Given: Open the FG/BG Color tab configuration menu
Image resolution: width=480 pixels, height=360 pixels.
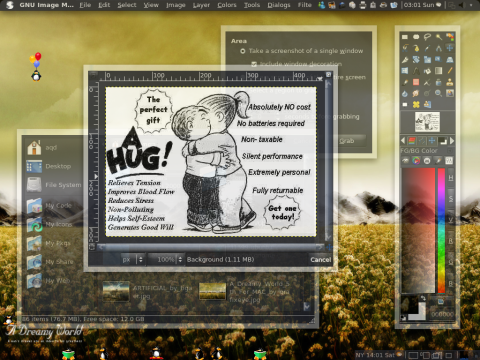Looking at the screenshot, I should (450, 151).
